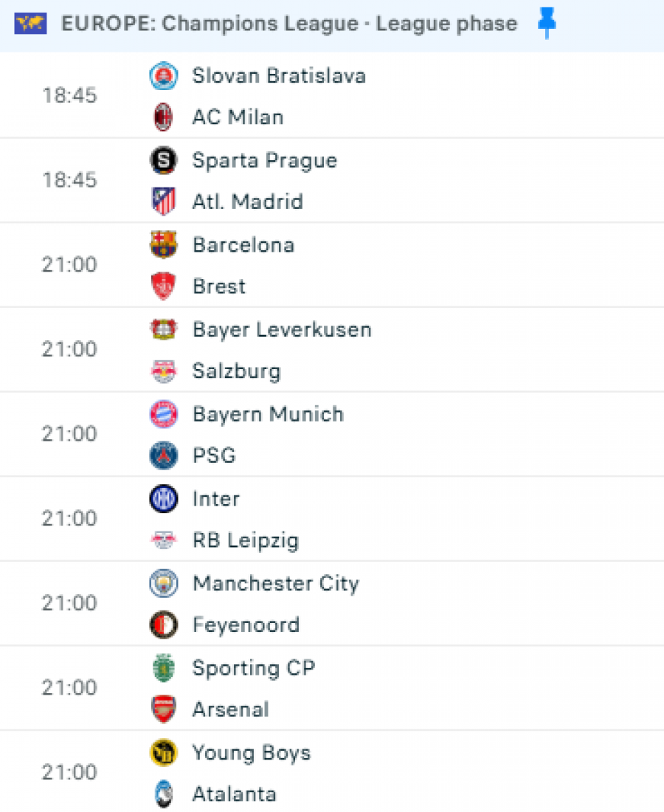Image resolution: width=664 pixels, height=812 pixels.
Task: Click the Young Boys logo
Action: pyautogui.click(x=163, y=753)
